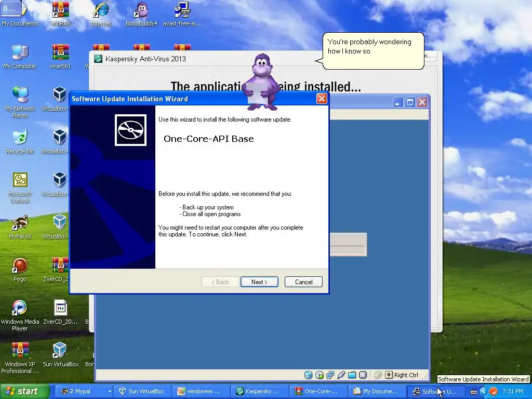Click the 7:31 PM taskbar clock
The width and height of the screenshot is (532, 399).
point(513,391)
